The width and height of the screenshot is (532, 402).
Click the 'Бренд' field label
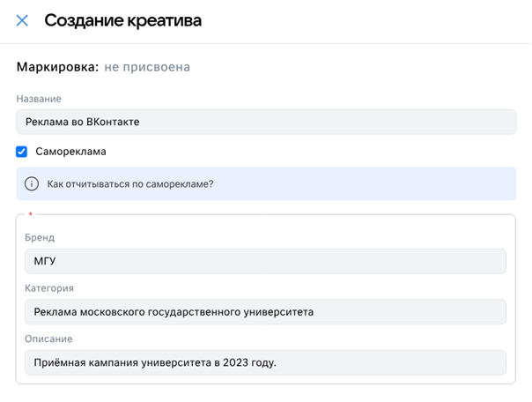(40, 237)
